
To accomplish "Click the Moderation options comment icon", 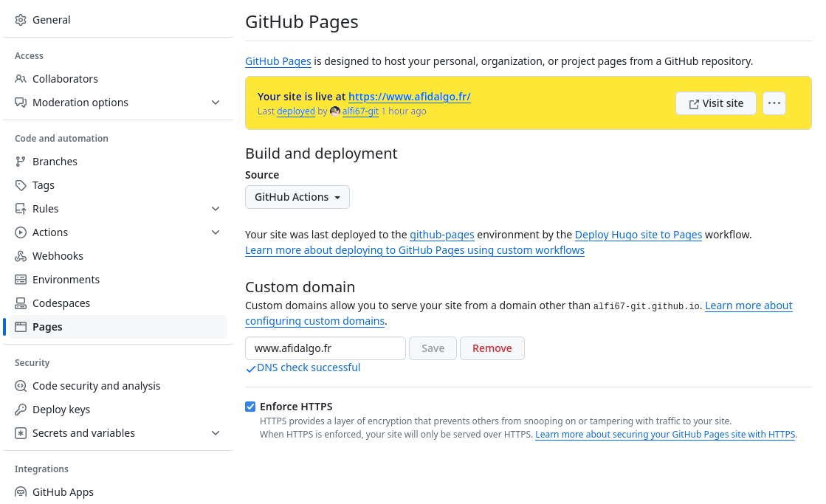I will tap(21, 103).
